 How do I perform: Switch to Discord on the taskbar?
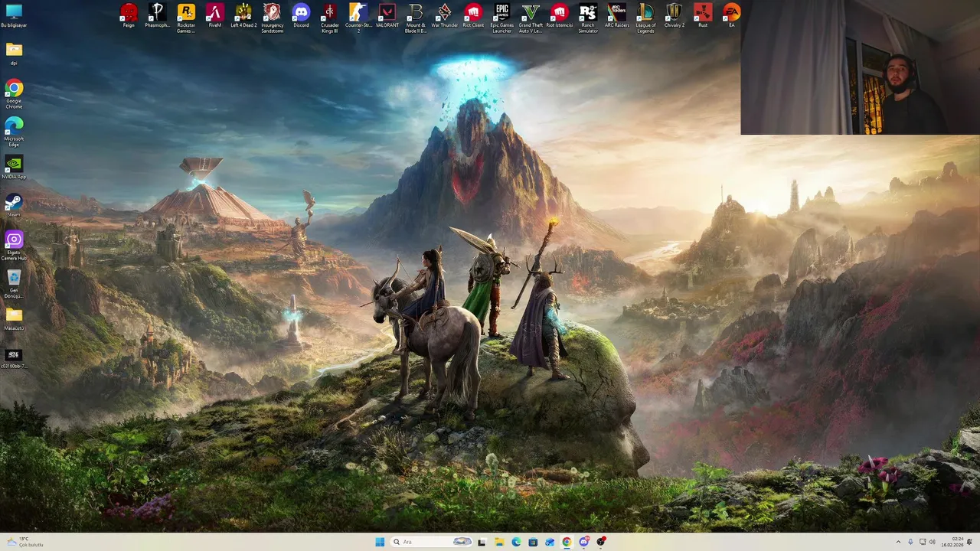coord(584,542)
